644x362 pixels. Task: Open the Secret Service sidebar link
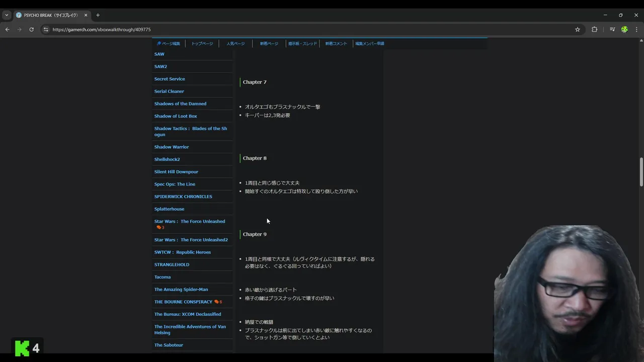point(170,79)
